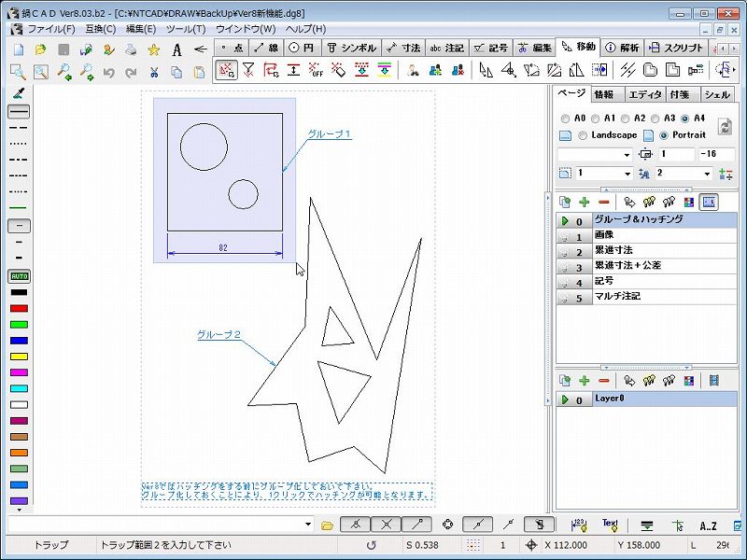The height and width of the screenshot is (560, 747).
Task: Click the グループ2 label in drawing
Action: [218, 335]
